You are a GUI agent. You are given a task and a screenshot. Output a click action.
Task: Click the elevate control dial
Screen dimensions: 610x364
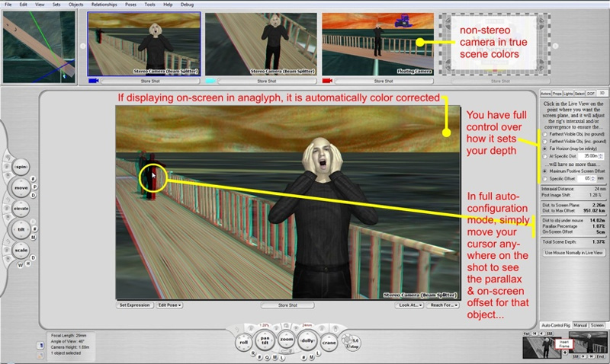pos(21,209)
